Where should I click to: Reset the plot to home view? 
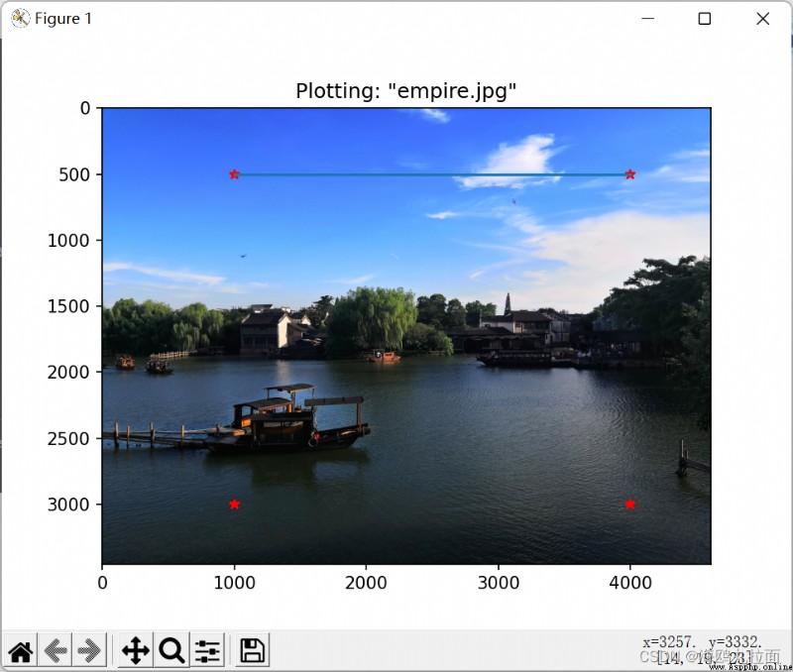tap(21, 650)
